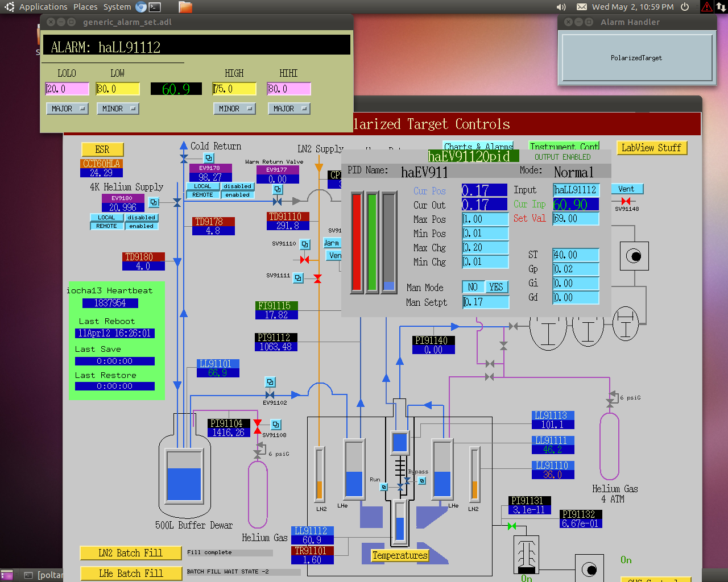Click the red PID level bar

tap(357, 243)
